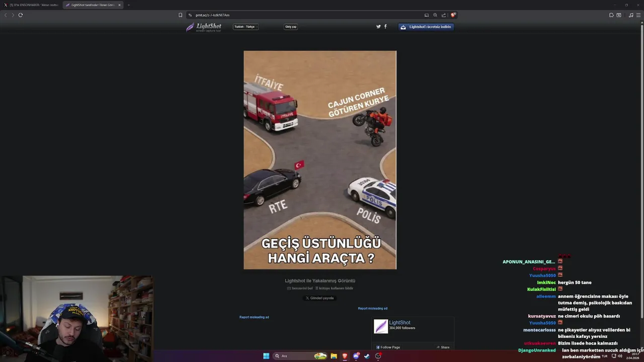Click Share button in Facebook widget
The width and height of the screenshot is (644, 362).
pyautogui.click(x=443, y=347)
